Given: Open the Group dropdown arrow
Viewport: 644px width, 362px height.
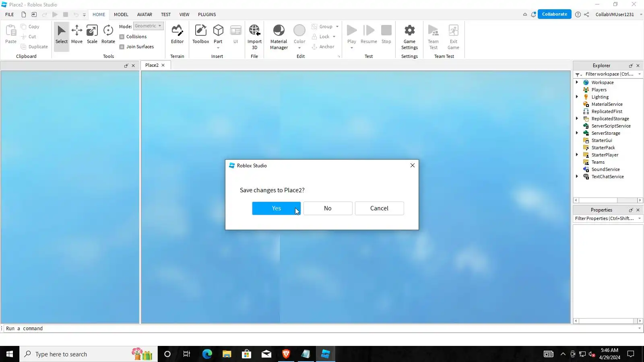Looking at the screenshot, I should [x=337, y=27].
